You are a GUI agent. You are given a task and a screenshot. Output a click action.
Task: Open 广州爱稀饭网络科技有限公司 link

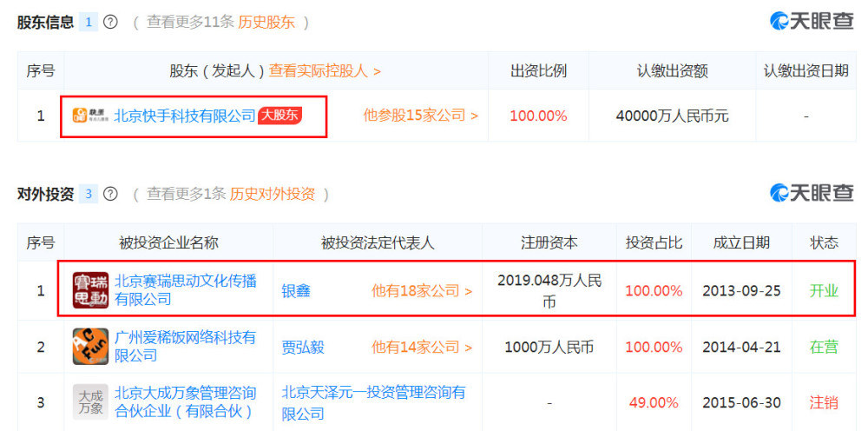(186, 346)
